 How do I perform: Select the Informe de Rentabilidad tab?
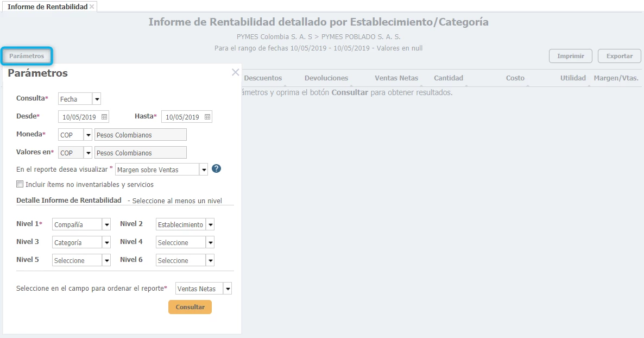click(47, 7)
